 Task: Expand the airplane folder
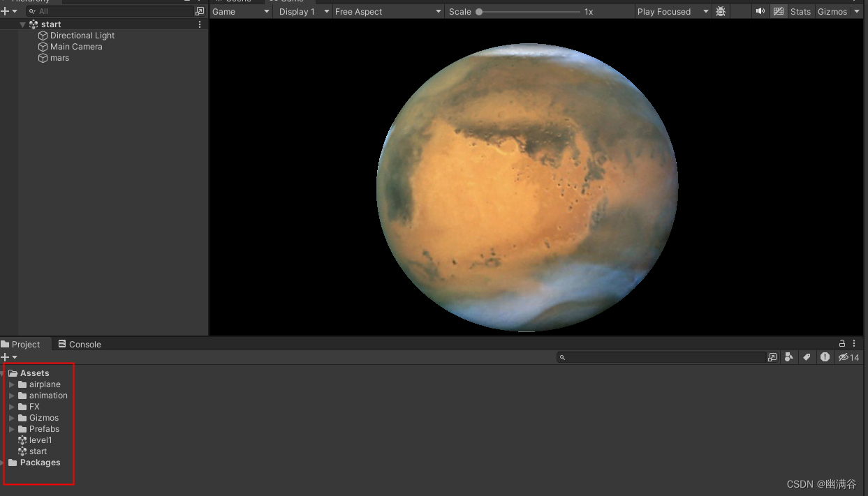[12, 384]
